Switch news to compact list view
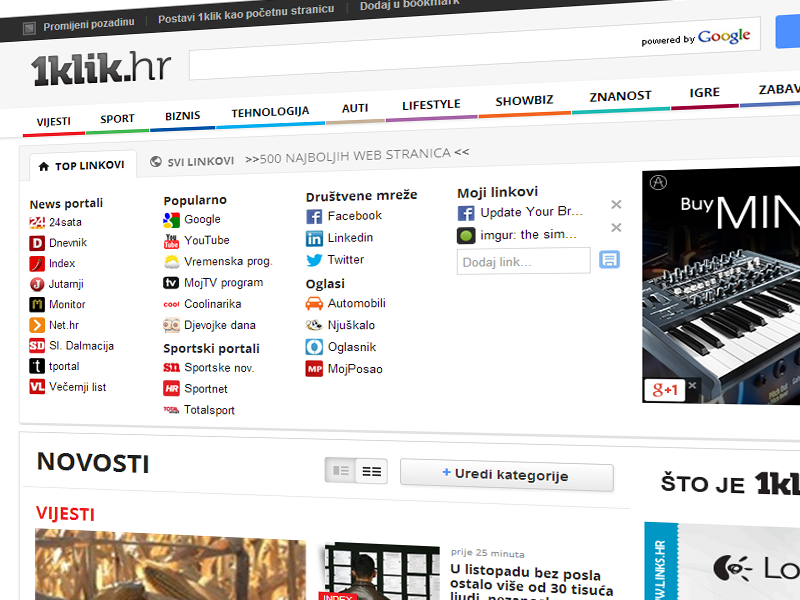The width and height of the screenshot is (800, 600). point(371,471)
